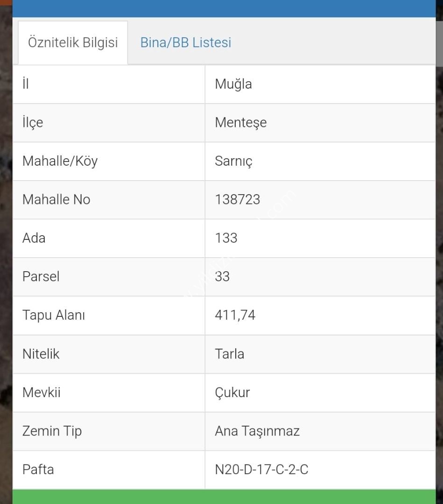Image resolution: width=443 pixels, height=504 pixels.
Task: Select the Sarnıç neighborhood value
Action: coord(233,161)
